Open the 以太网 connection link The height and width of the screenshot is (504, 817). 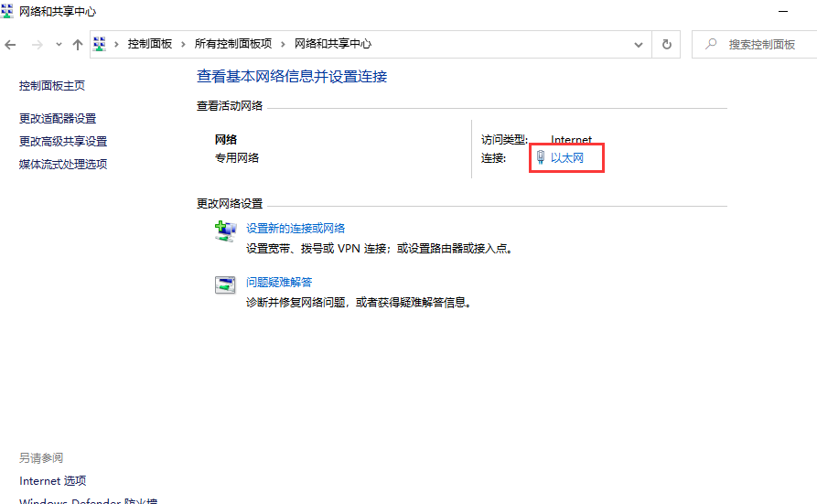(x=566, y=158)
